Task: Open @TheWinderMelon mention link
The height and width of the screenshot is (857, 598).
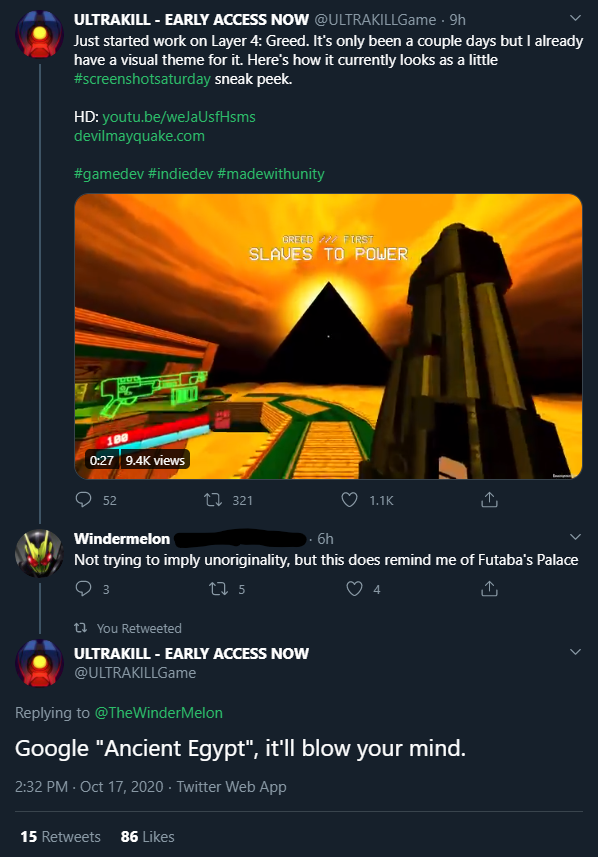Action: 159,713
